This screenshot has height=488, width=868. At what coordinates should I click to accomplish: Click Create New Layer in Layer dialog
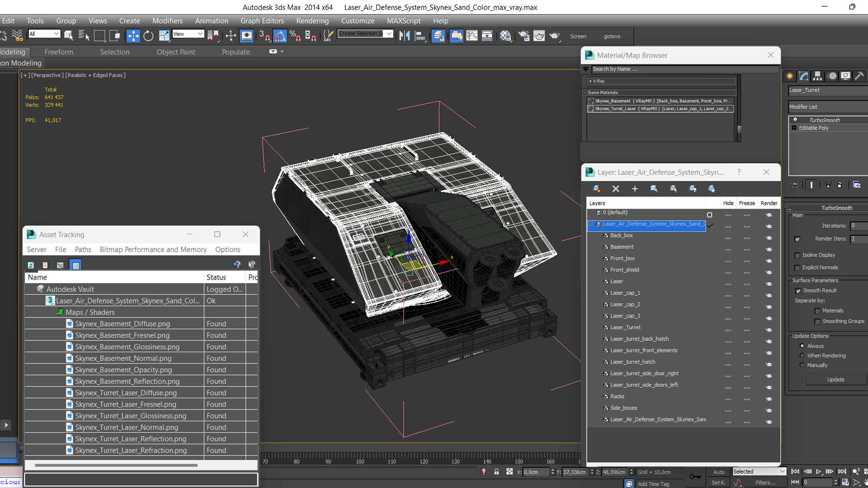pos(596,188)
